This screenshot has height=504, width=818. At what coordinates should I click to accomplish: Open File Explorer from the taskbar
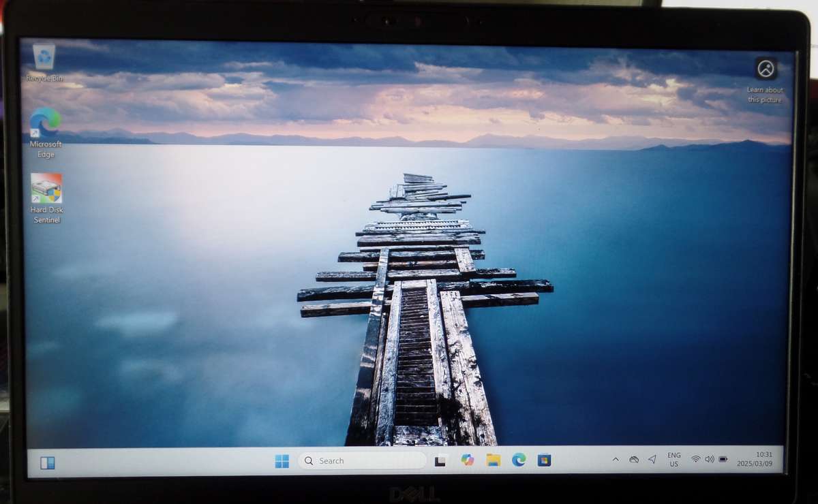[x=494, y=460]
